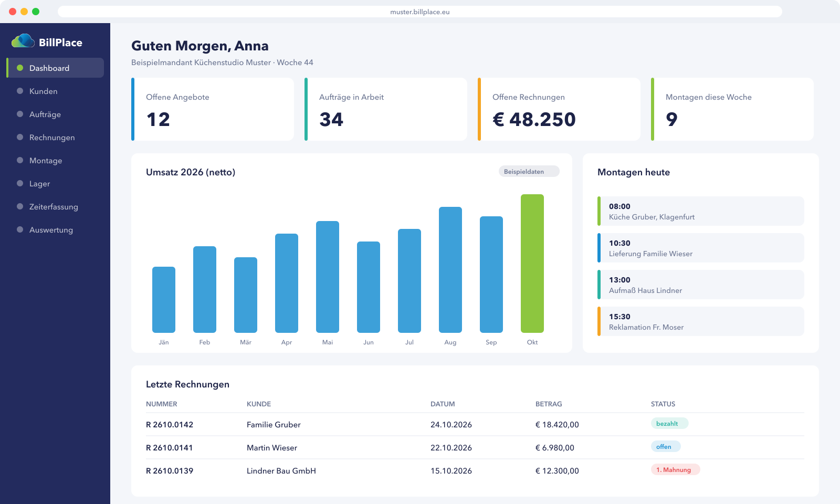Click the BillPlace cloud logo icon
The width and height of the screenshot is (840, 504).
click(23, 41)
